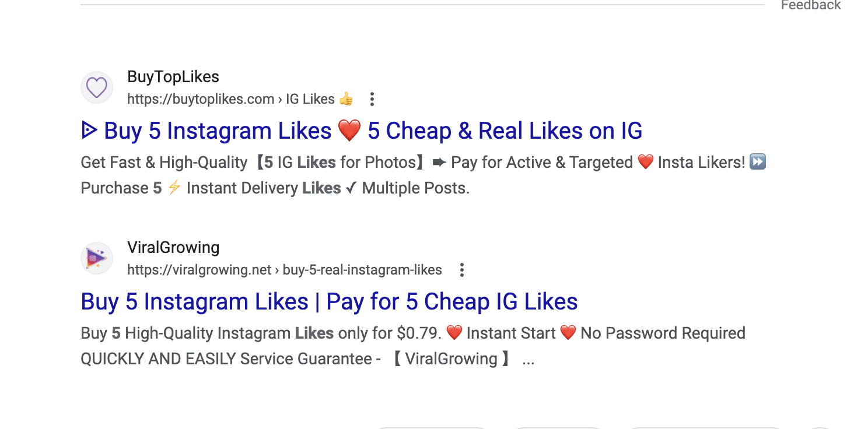The width and height of the screenshot is (868, 429).
Task: Click the https://viralgrowing.net URL text
Action: [199, 270]
